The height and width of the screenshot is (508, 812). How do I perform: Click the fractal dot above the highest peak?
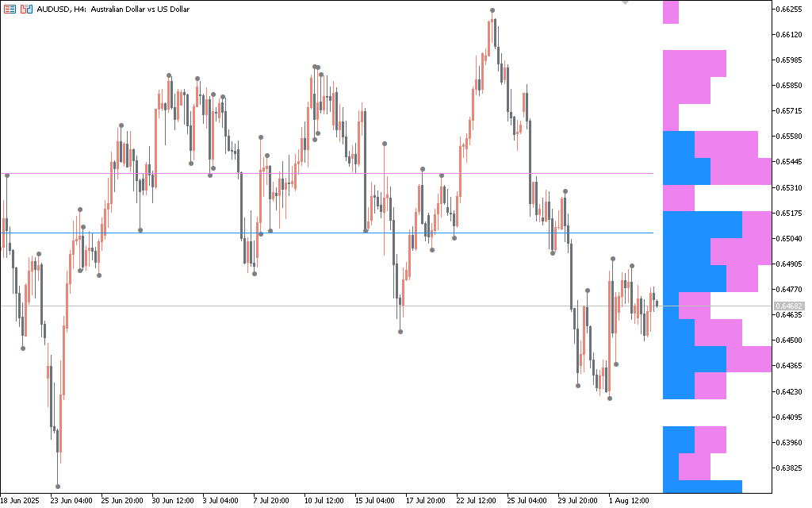(x=492, y=10)
